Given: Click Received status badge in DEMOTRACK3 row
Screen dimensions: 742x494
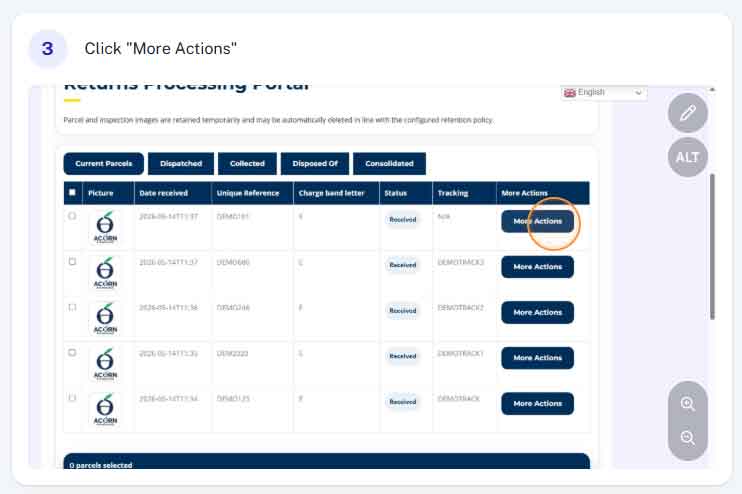Looking at the screenshot, I should coord(403,265).
